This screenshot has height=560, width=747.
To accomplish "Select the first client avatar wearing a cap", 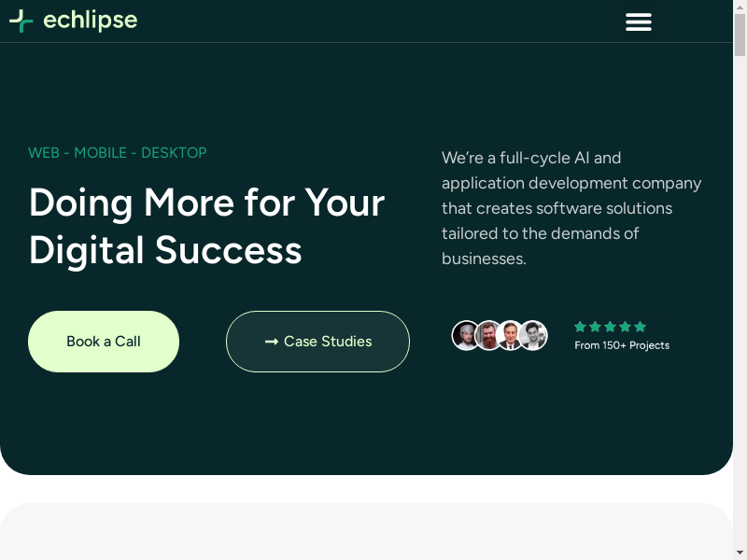I will pos(466,335).
